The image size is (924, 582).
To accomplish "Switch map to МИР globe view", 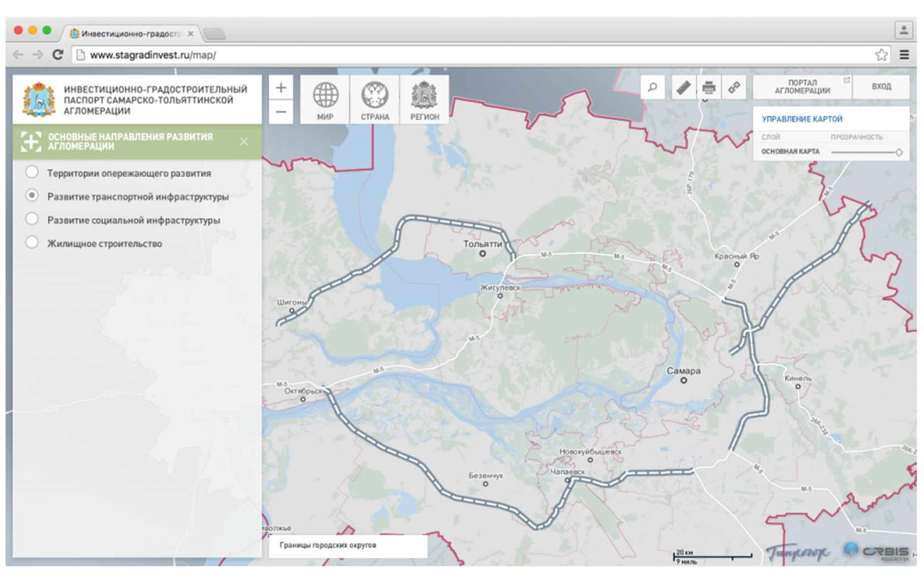I will coord(325,100).
